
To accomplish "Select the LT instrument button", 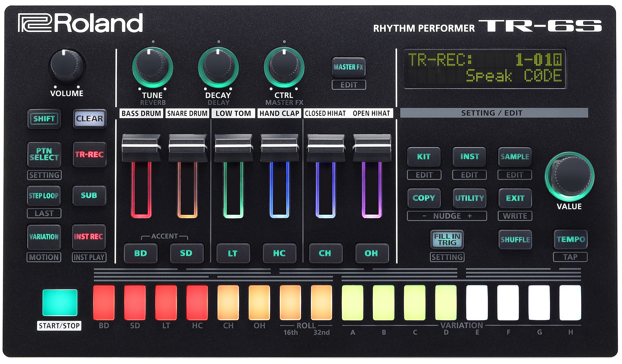I will click(233, 253).
